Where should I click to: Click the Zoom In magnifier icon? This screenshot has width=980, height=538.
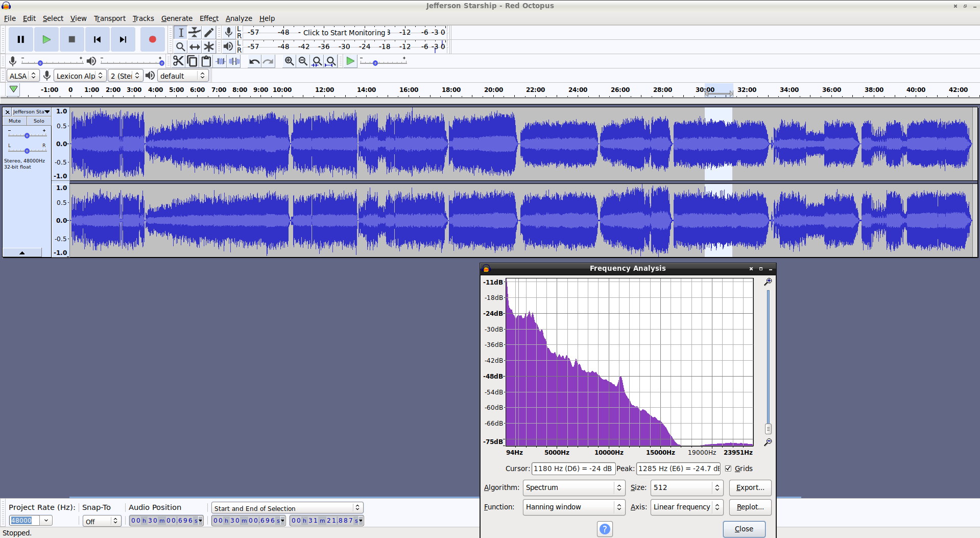tap(289, 61)
